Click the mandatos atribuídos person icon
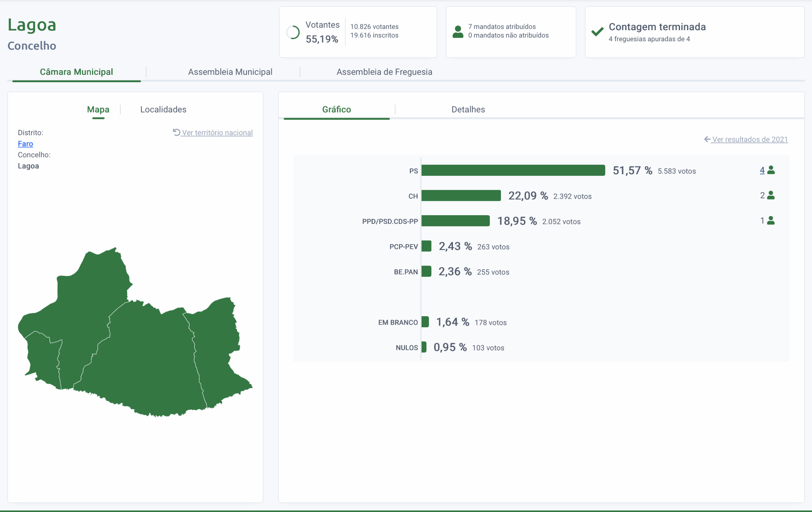The height and width of the screenshot is (512, 812). [x=458, y=32]
